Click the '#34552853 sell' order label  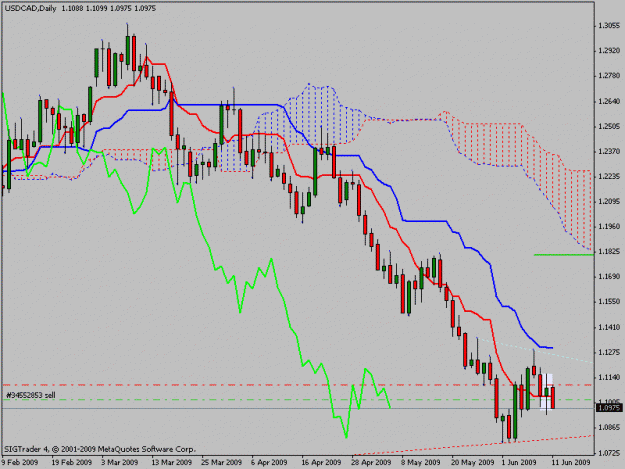[x=31, y=395]
